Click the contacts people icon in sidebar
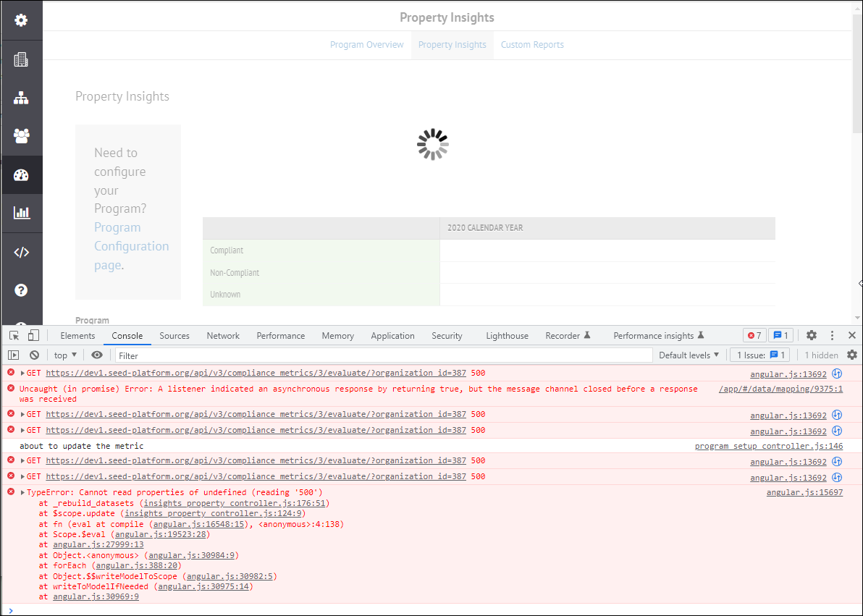863x616 pixels. (x=21, y=135)
